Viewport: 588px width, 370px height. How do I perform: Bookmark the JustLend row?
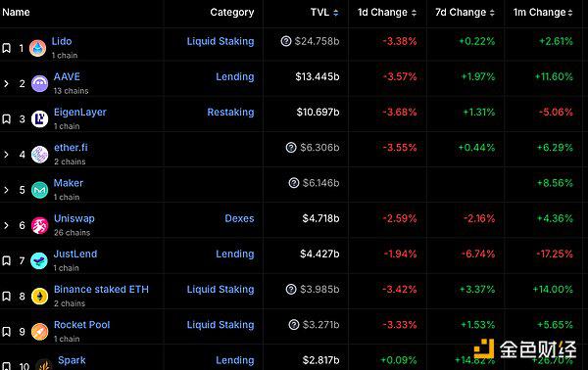coord(7,260)
